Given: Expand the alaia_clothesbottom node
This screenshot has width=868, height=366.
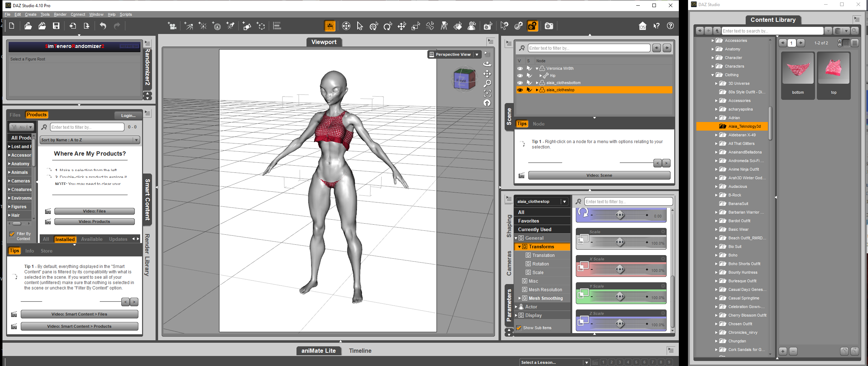Looking at the screenshot, I should pos(537,83).
